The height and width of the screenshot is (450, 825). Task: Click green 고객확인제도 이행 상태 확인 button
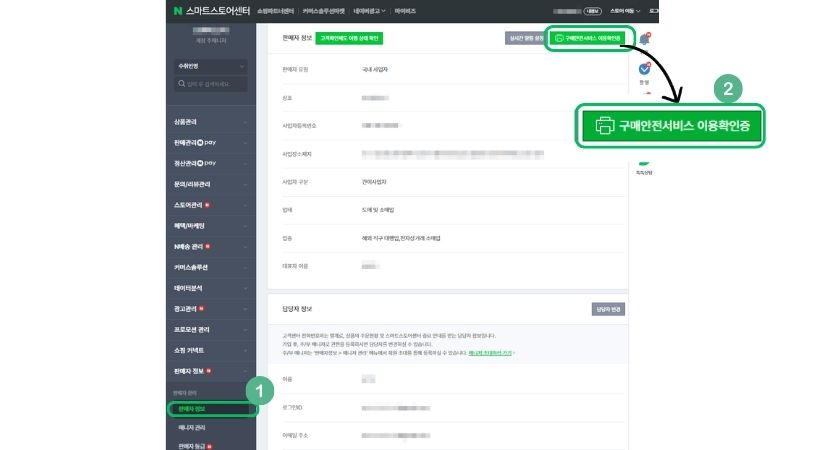pyautogui.click(x=349, y=38)
